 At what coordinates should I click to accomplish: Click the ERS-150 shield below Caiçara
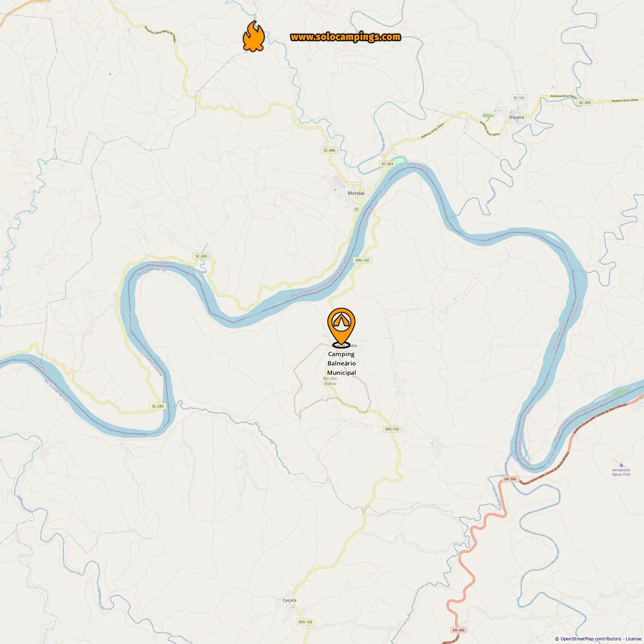click(x=305, y=622)
